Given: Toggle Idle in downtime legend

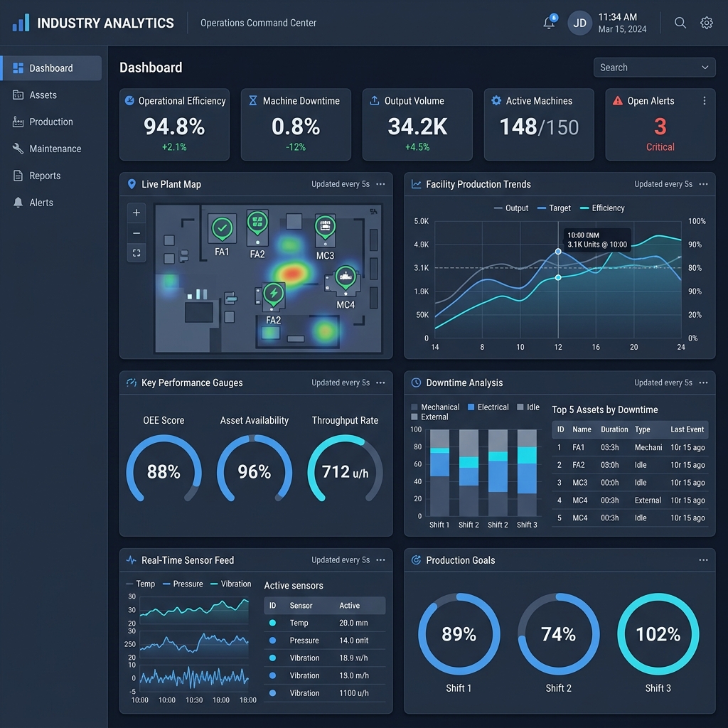Looking at the screenshot, I should pos(528,407).
